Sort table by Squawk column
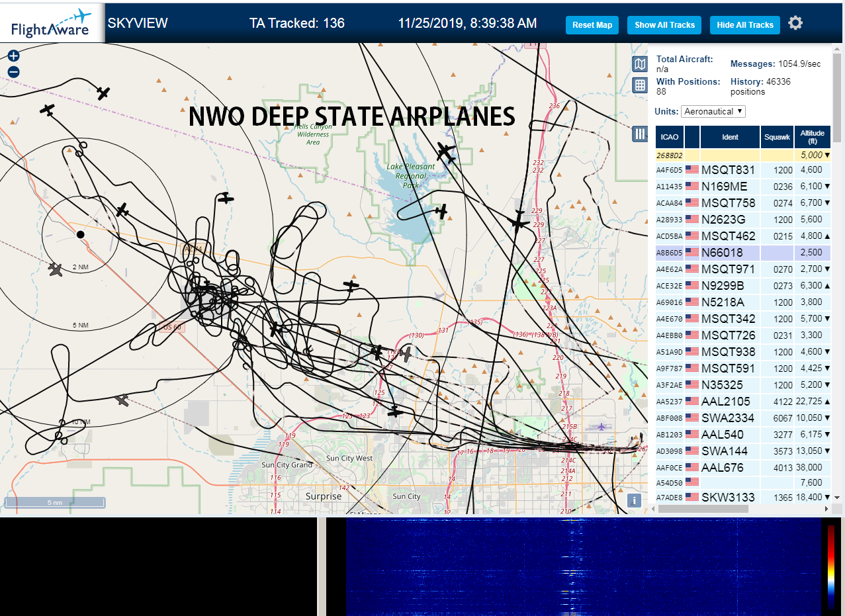 (x=777, y=137)
